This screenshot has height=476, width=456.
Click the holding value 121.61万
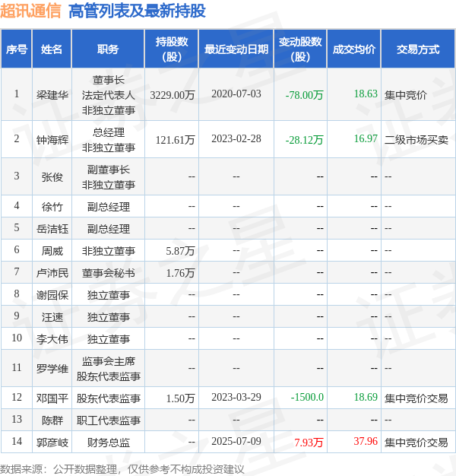[175, 140]
